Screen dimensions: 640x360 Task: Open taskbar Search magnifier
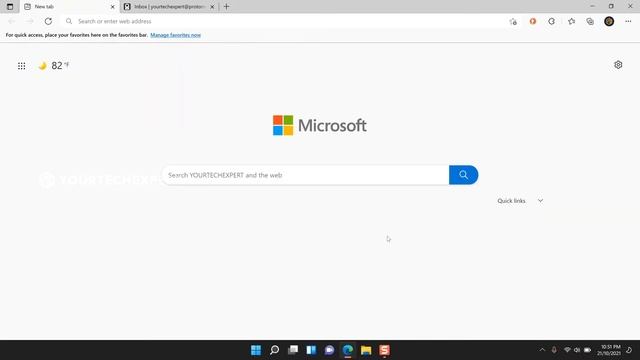[x=274, y=350]
